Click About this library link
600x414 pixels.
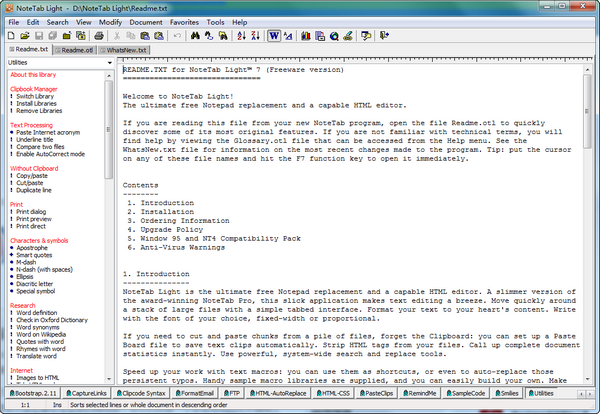click(x=33, y=75)
